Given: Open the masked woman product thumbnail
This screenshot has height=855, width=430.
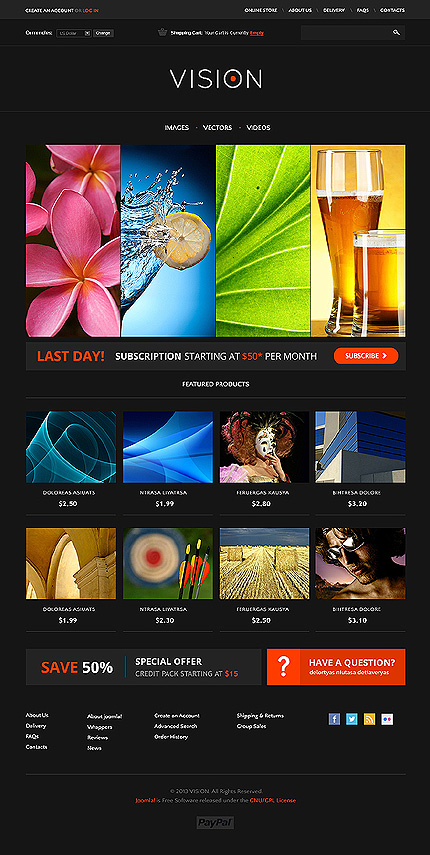Looking at the screenshot, I should point(264,447).
